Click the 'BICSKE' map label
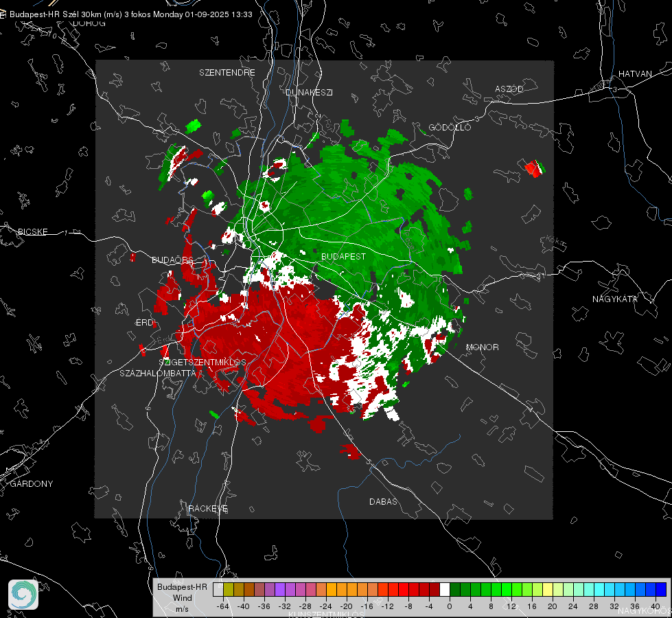672x618 pixels. pos(32,231)
